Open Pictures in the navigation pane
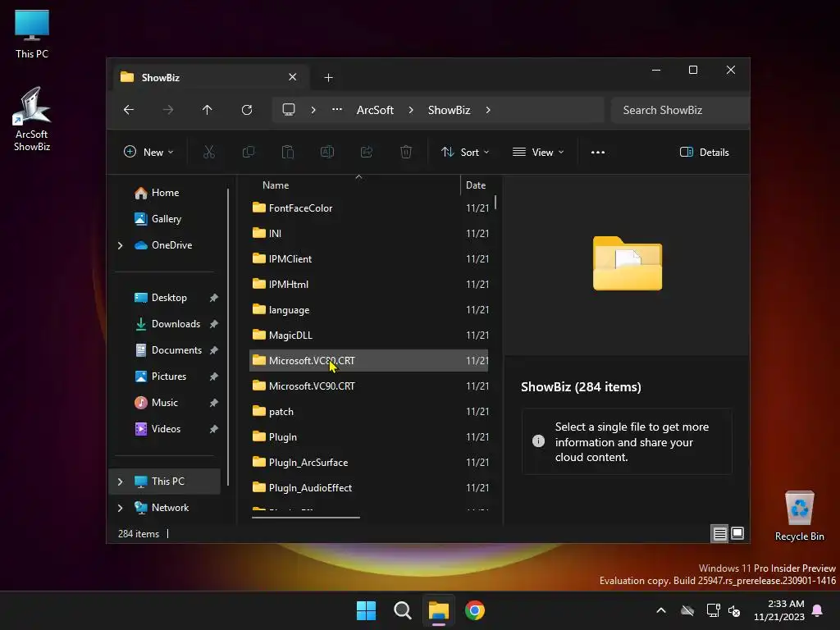840x630 pixels. coord(169,377)
